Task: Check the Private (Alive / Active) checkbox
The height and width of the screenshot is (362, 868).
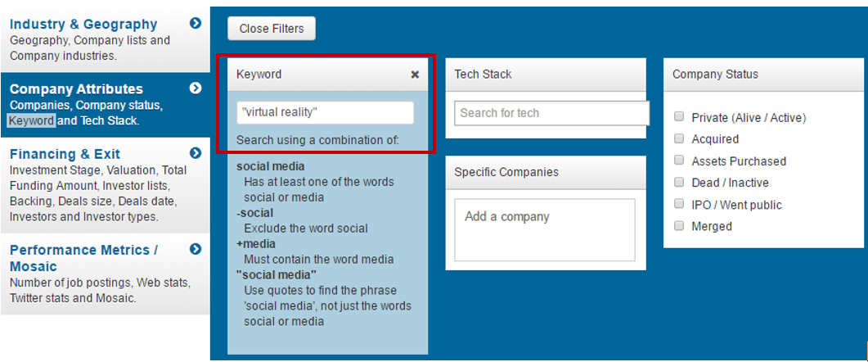Action: pyautogui.click(x=679, y=117)
